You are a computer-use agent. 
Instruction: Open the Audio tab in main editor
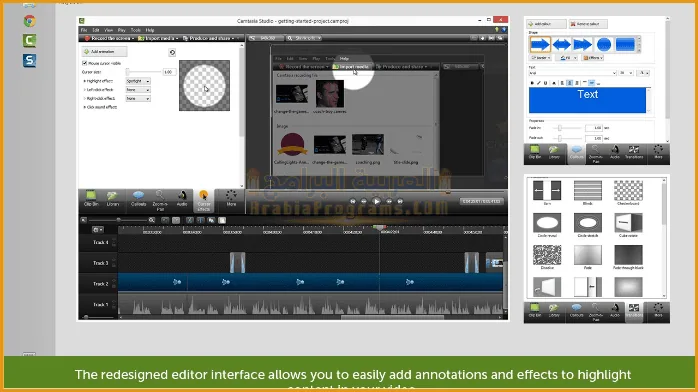[x=182, y=199]
